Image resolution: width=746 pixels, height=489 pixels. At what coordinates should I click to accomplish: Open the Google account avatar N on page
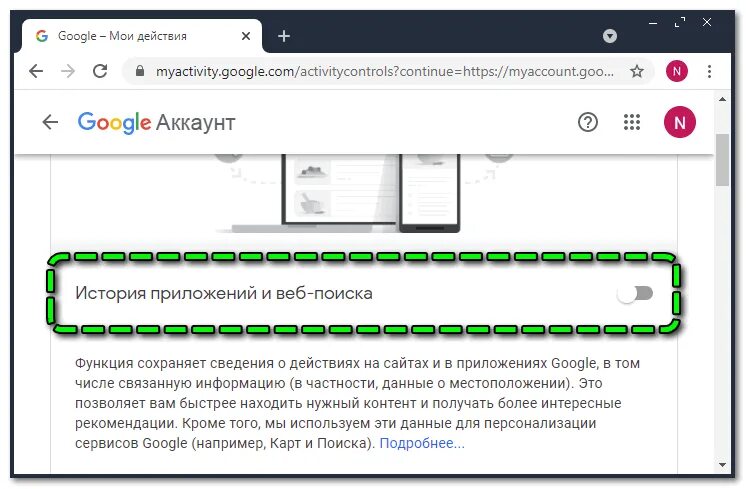(680, 122)
